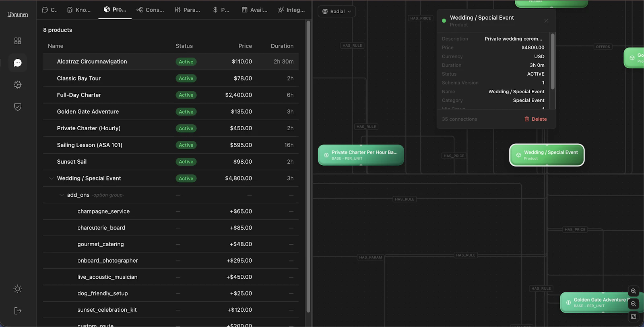Click the trash icon beside Delete
The image size is (644, 327).
pos(526,119)
